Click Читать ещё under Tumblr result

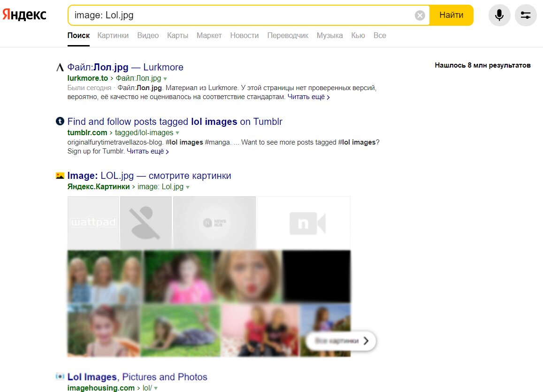tap(147, 151)
